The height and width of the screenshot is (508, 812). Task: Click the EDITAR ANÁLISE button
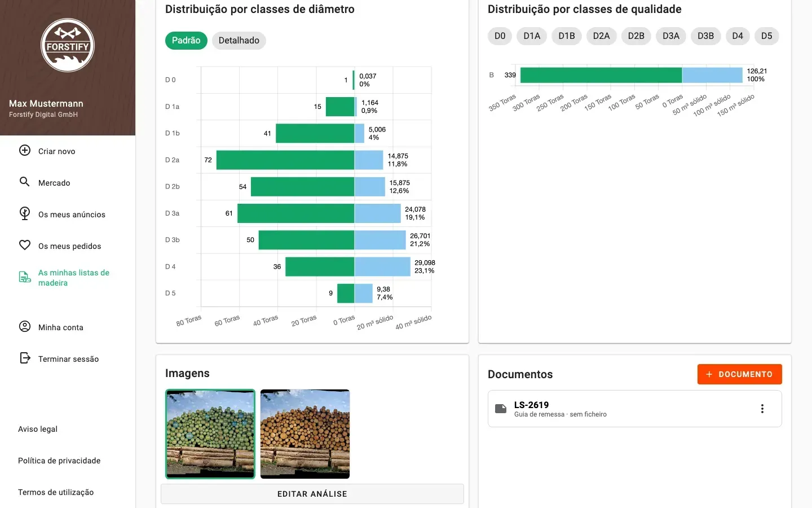click(x=312, y=494)
